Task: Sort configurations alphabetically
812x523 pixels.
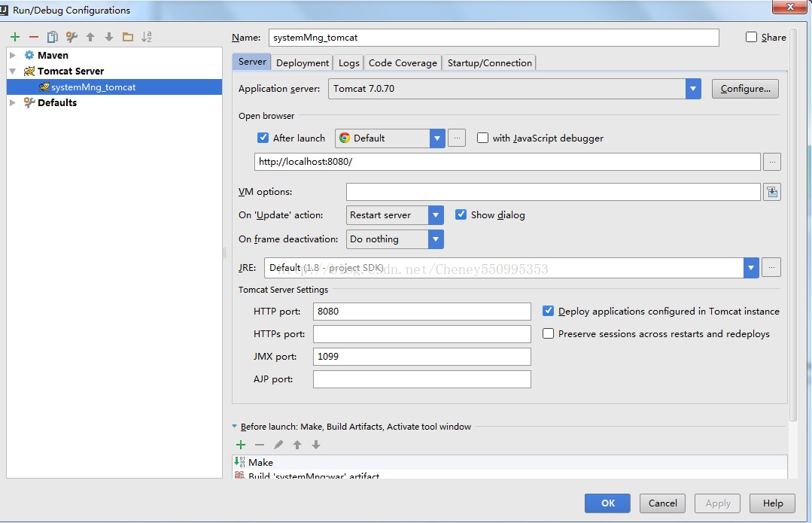Action: click(x=147, y=37)
